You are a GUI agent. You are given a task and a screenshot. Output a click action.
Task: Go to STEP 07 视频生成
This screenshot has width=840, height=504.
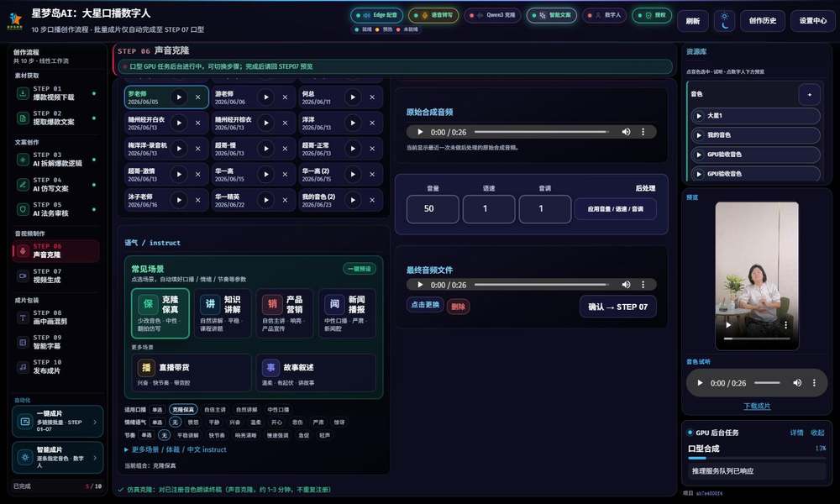pyautogui.click(x=55, y=276)
